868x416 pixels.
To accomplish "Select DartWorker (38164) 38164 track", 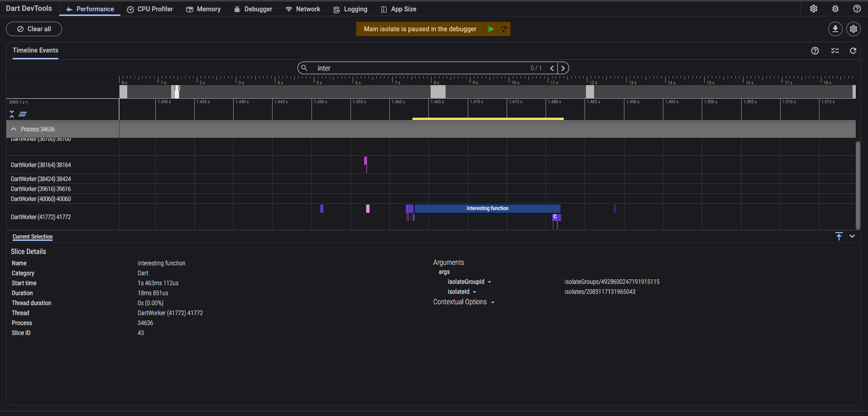I will pyautogui.click(x=41, y=165).
